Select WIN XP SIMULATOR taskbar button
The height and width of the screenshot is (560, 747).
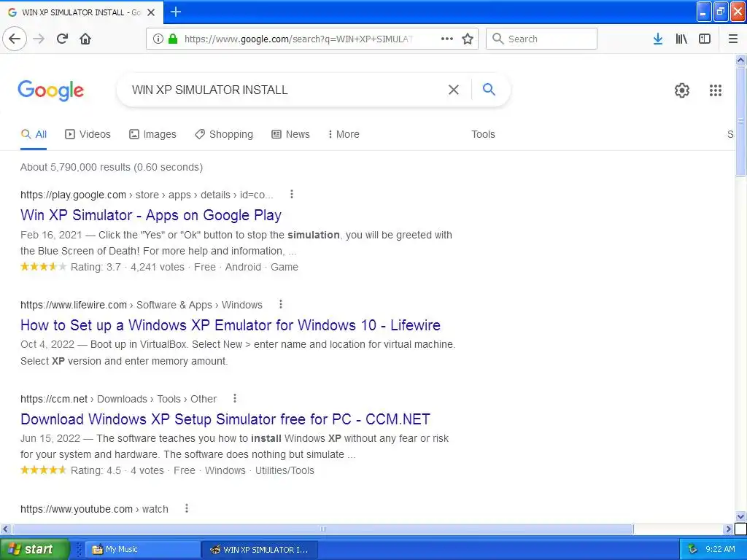pos(260,549)
